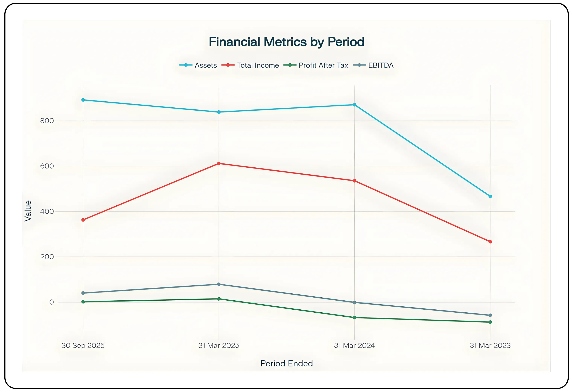Image resolution: width=572 pixels, height=392 pixels.
Task: Click the Assets data point for 31 Mar 2023
Action: (490, 197)
